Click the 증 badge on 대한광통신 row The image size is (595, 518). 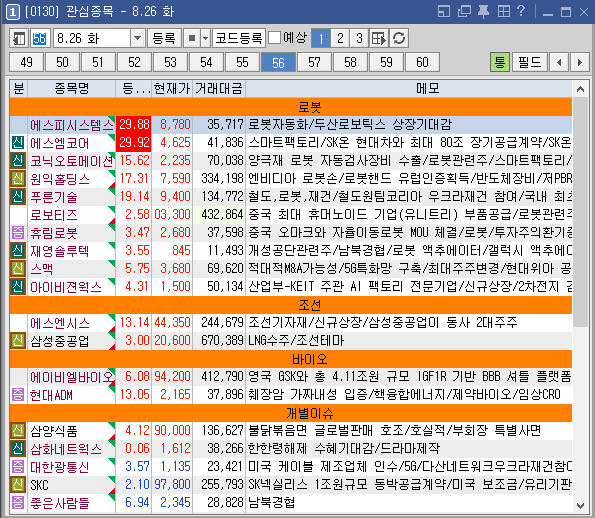tap(18, 466)
